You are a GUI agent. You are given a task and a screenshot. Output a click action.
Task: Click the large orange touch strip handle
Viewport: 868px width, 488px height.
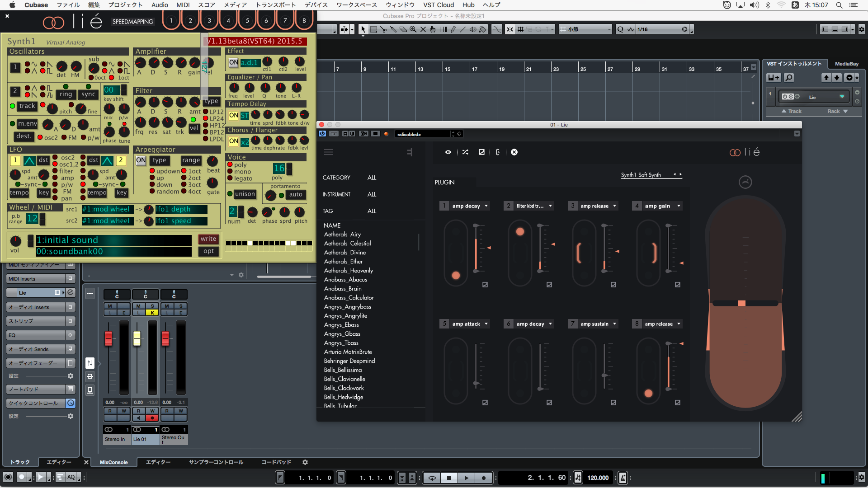[741, 303]
